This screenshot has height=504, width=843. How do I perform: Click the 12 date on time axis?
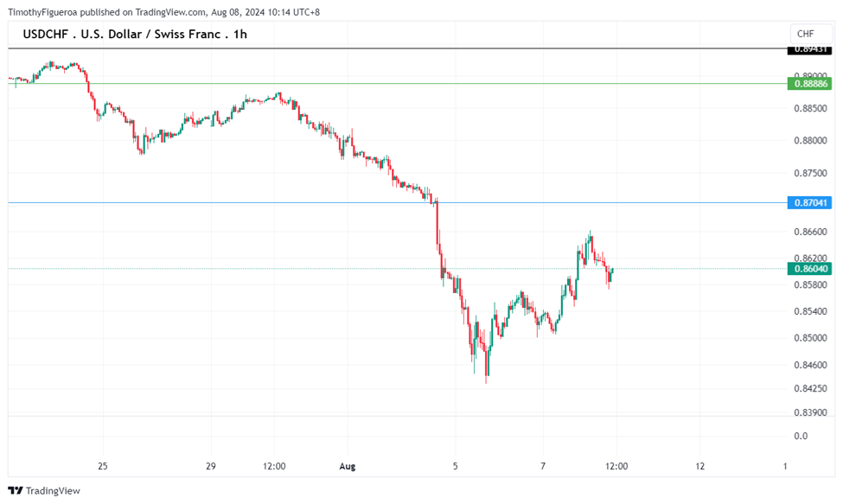click(x=700, y=467)
